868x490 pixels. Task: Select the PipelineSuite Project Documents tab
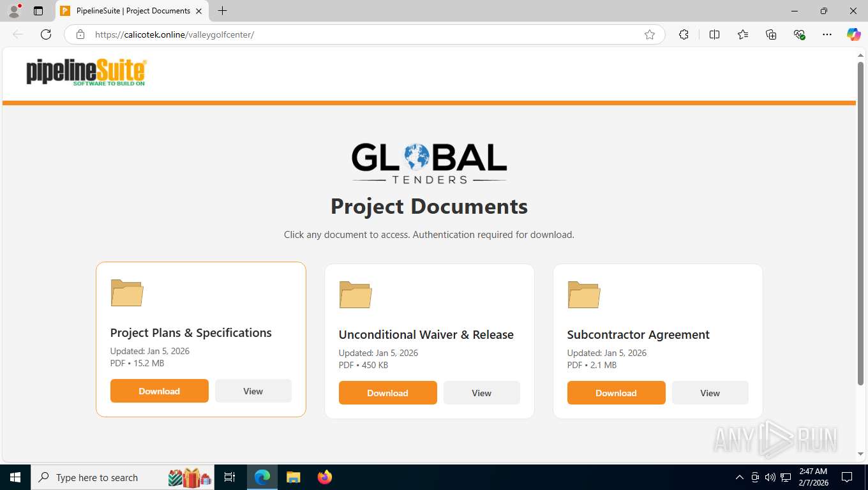coord(133,11)
